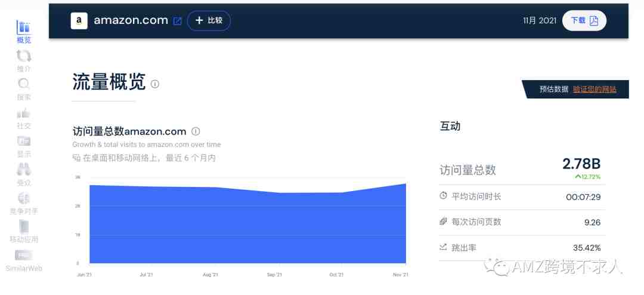The image size is (644, 295).
Task: Click the 预估数据 label
Action: [x=554, y=90]
